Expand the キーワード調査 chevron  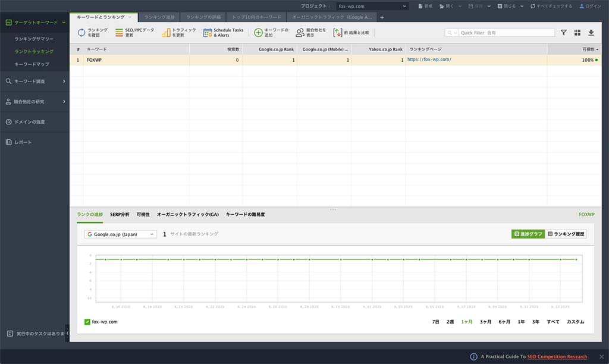pyautogui.click(x=64, y=81)
